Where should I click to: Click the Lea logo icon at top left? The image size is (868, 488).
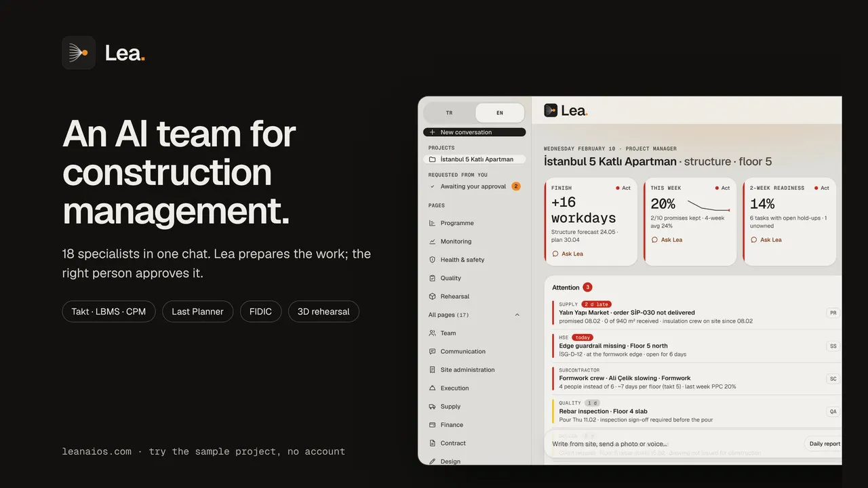[x=79, y=53]
